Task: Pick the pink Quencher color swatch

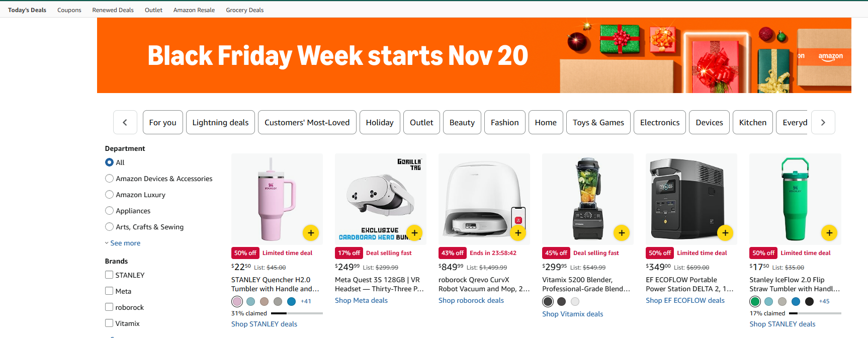Action: click(237, 301)
